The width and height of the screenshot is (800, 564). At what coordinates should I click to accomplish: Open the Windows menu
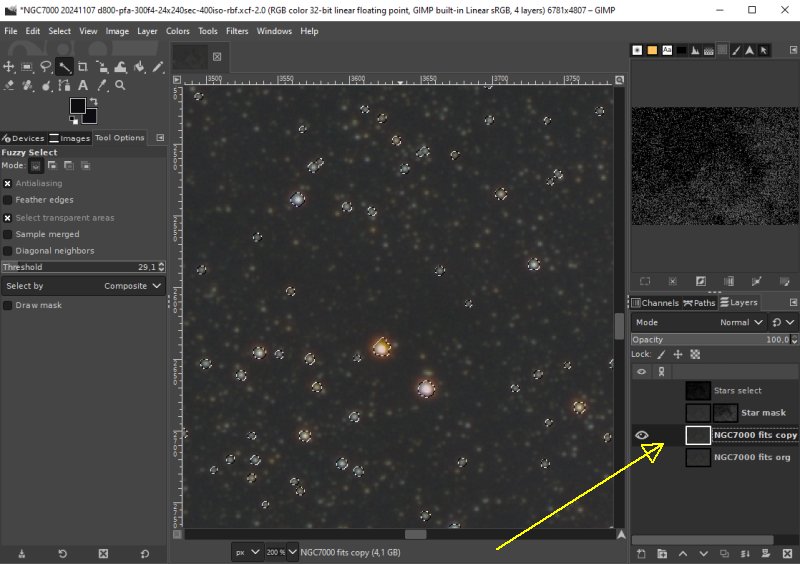pos(274,31)
